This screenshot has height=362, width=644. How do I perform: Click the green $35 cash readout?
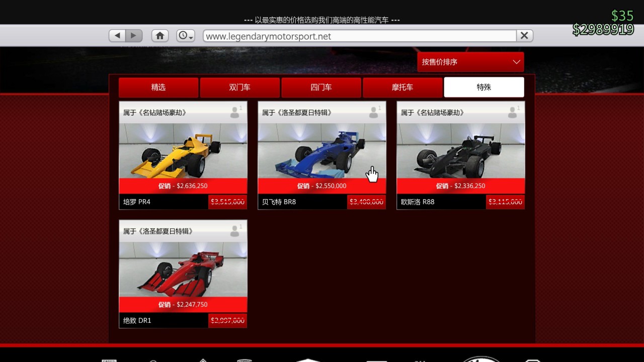(x=622, y=16)
